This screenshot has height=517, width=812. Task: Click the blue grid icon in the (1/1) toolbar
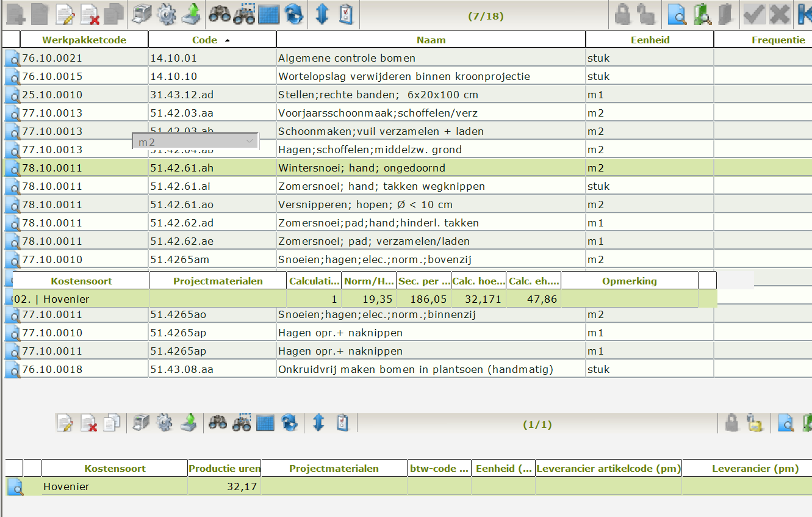[x=265, y=422]
